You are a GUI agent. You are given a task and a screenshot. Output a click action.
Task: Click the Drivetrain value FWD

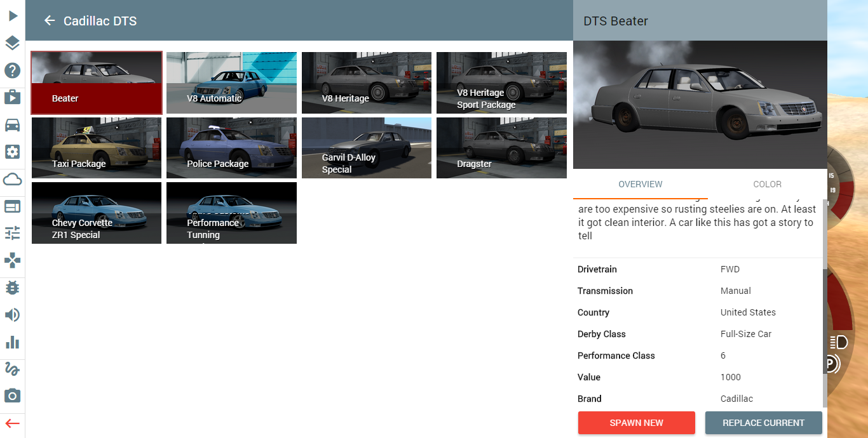[730, 269]
